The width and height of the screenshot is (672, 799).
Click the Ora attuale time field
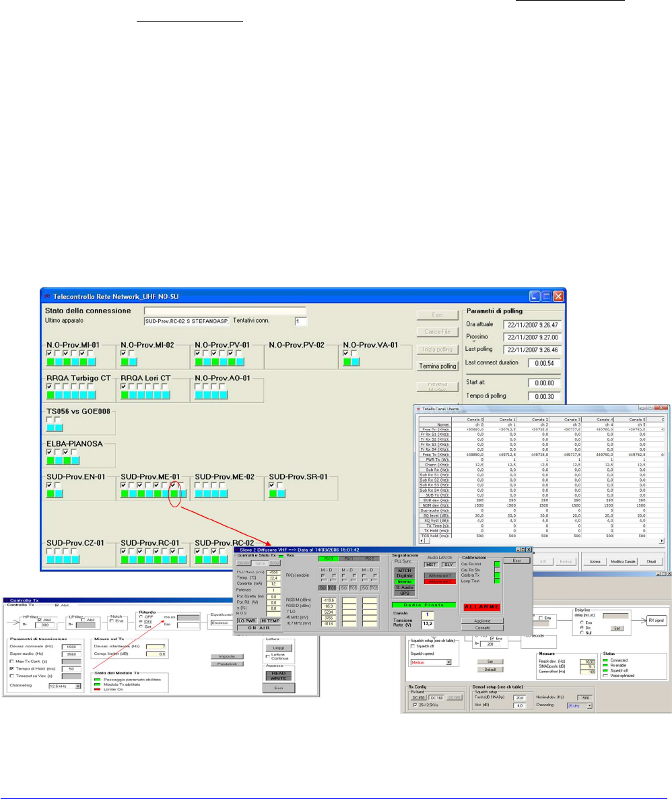point(532,325)
